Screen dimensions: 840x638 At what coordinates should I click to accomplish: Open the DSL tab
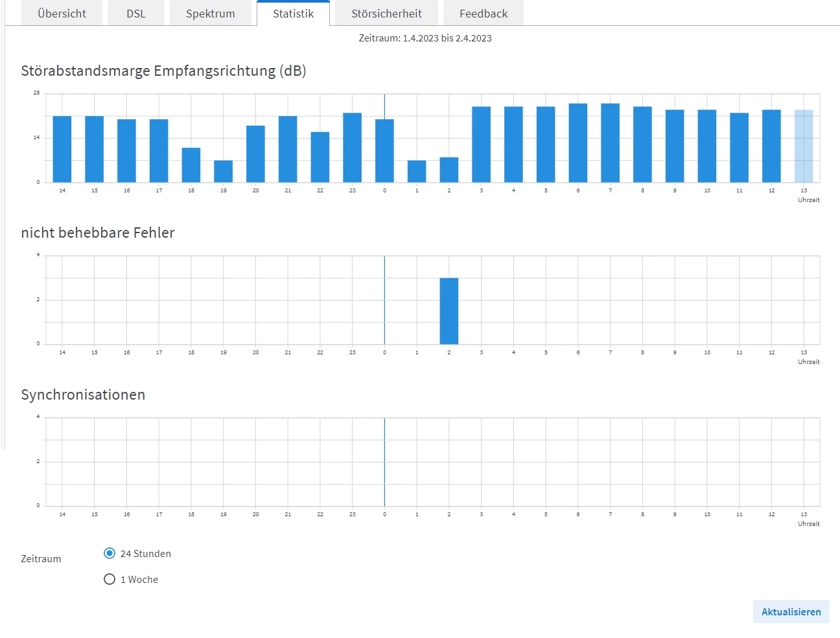(x=136, y=14)
